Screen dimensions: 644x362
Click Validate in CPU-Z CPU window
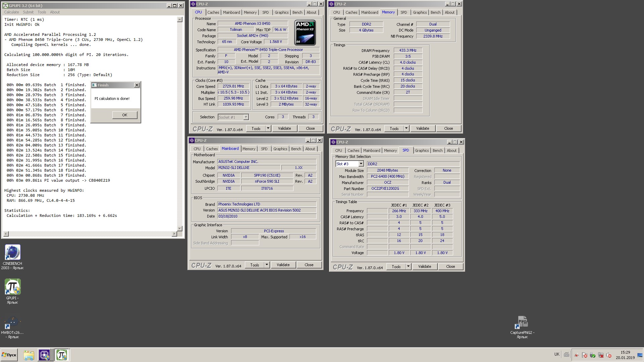(284, 128)
